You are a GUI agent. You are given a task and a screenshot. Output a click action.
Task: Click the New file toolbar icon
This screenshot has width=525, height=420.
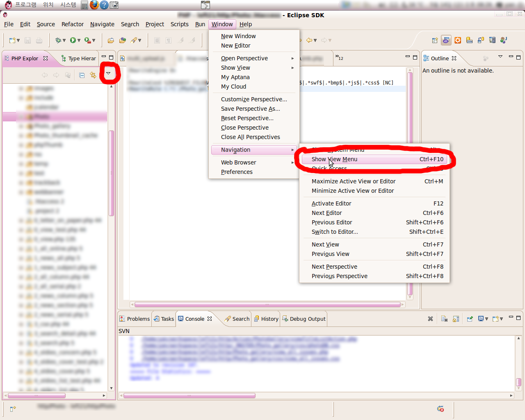click(12, 40)
